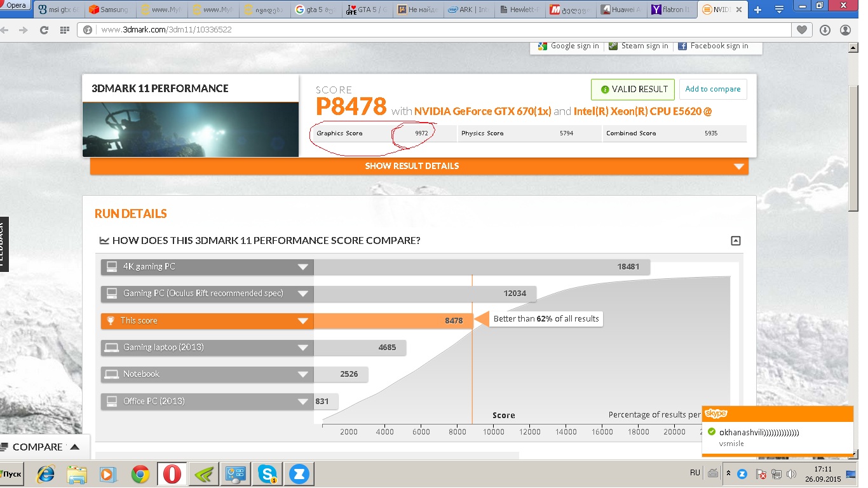
Task: Open Opera Speed Dial grid icon
Action: click(64, 30)
